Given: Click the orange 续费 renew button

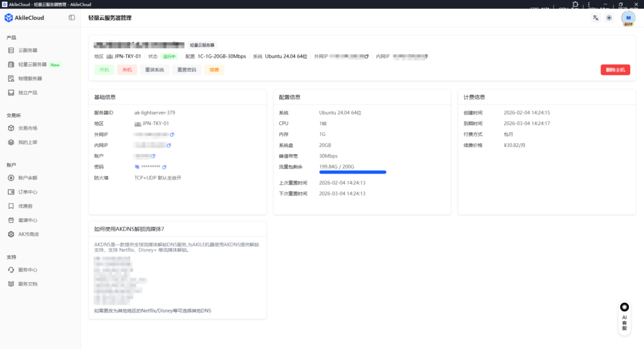Looking at the screenshot, I should [x=214, y=70].
